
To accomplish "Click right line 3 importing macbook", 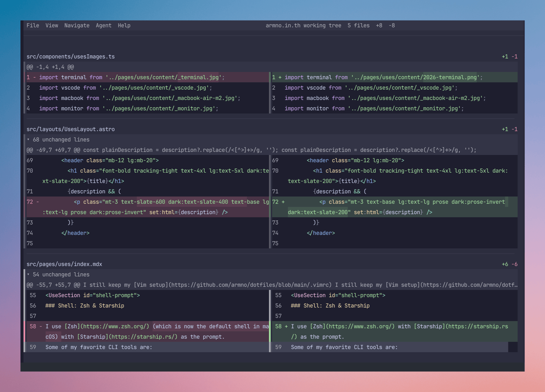I will click(394, 98).
